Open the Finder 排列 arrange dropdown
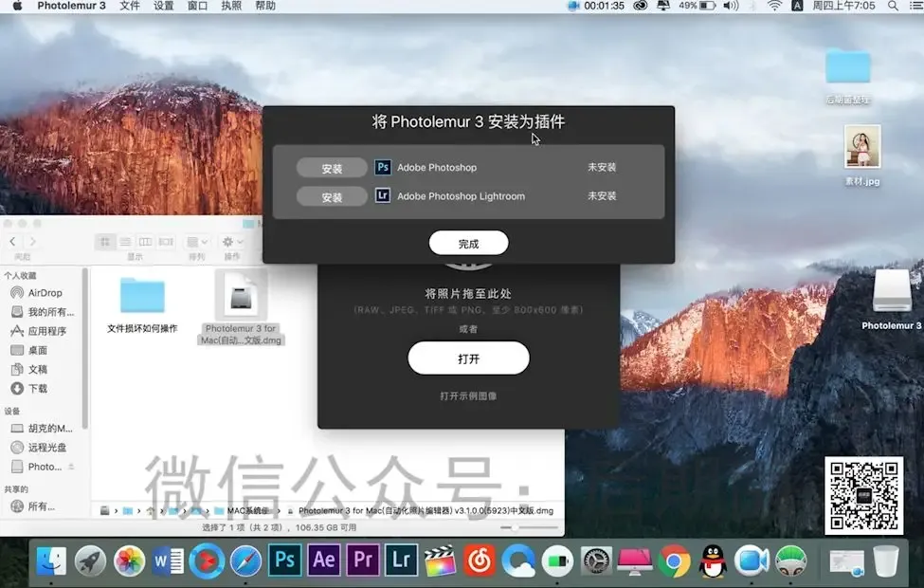Image resolution: width=924 pixels, height=588 pixels. (197, 242)
